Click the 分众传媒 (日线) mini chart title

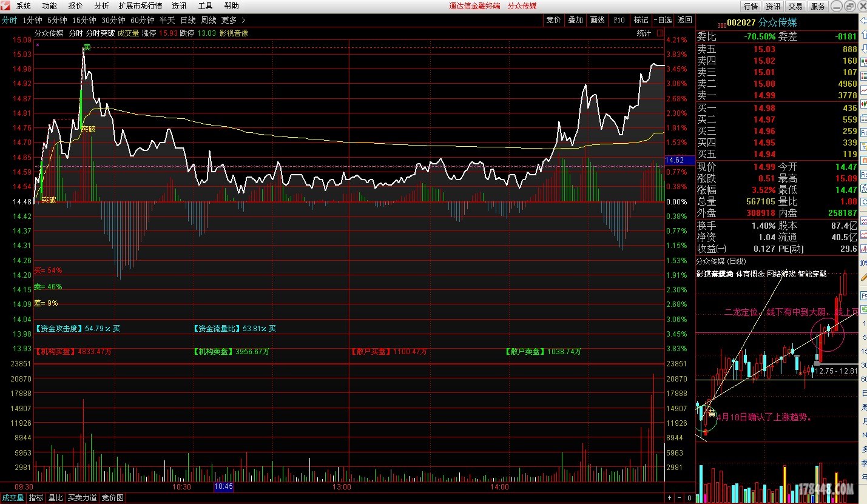(x=721, y=261)
